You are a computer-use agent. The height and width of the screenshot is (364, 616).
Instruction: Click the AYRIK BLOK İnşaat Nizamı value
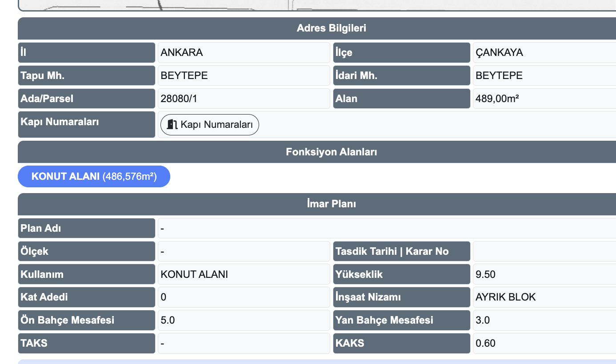[x=544, y=297]
